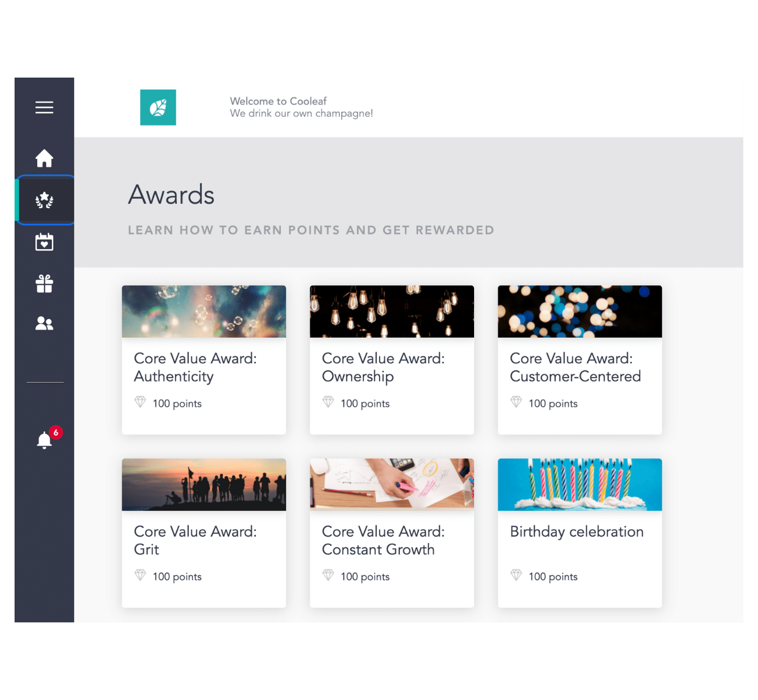758x700 pixels.
Task: Click the bokeh image on Customer-Centered award
Action: tap(579, 311)
